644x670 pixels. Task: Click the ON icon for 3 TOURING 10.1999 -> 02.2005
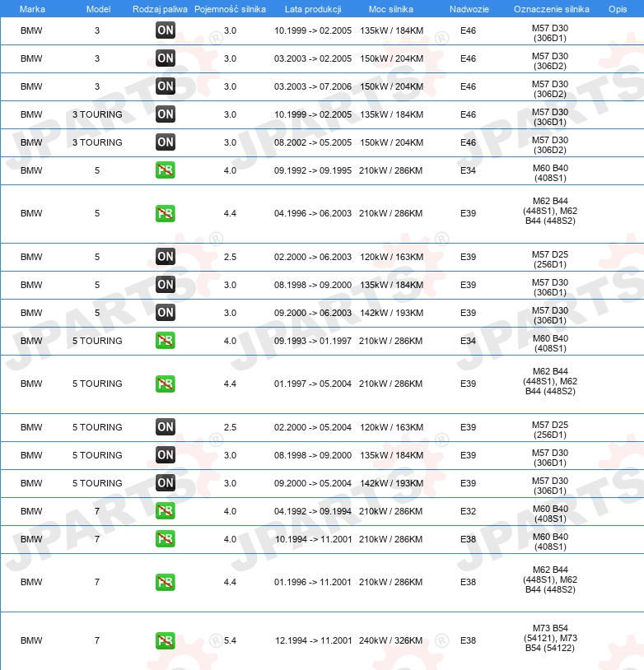pyautogui.click(x=165, y=114)
